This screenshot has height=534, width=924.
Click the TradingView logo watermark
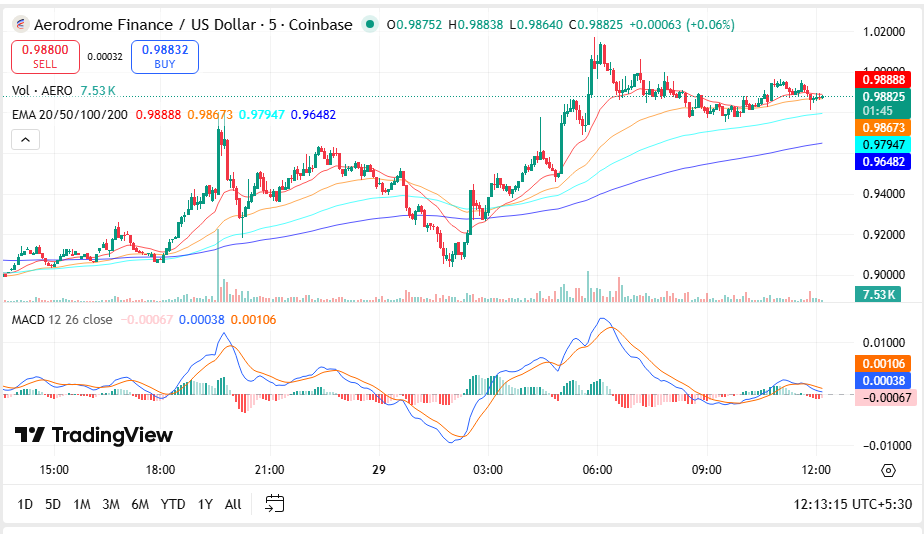pyautogui.click(x=94, y=435)
